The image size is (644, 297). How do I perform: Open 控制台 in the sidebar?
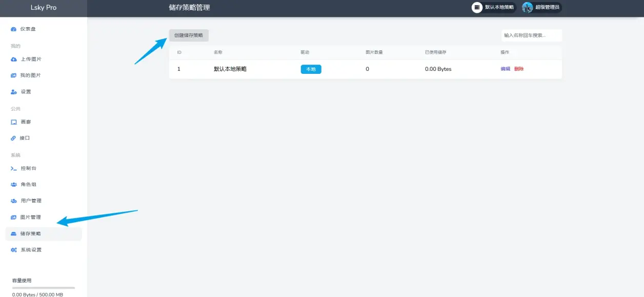pyautogui.click(x=44, y=168)
